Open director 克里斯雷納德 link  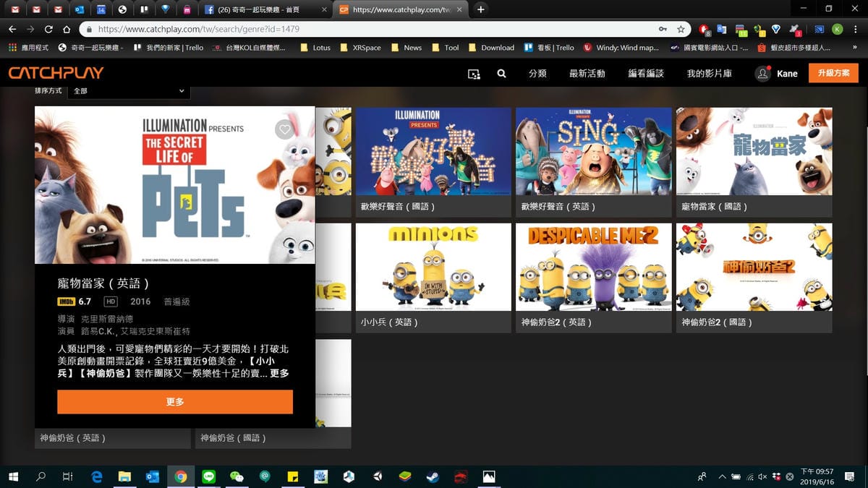click(107, 319)
